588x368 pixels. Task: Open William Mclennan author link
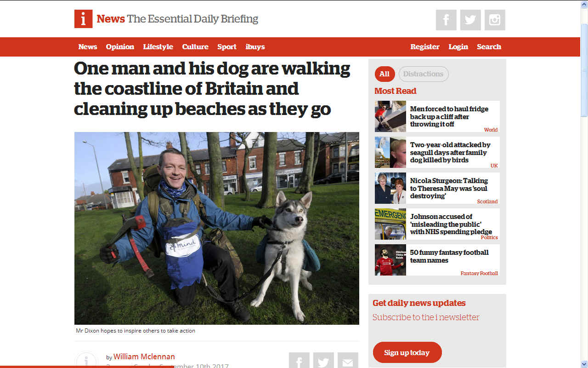point(144,356)
